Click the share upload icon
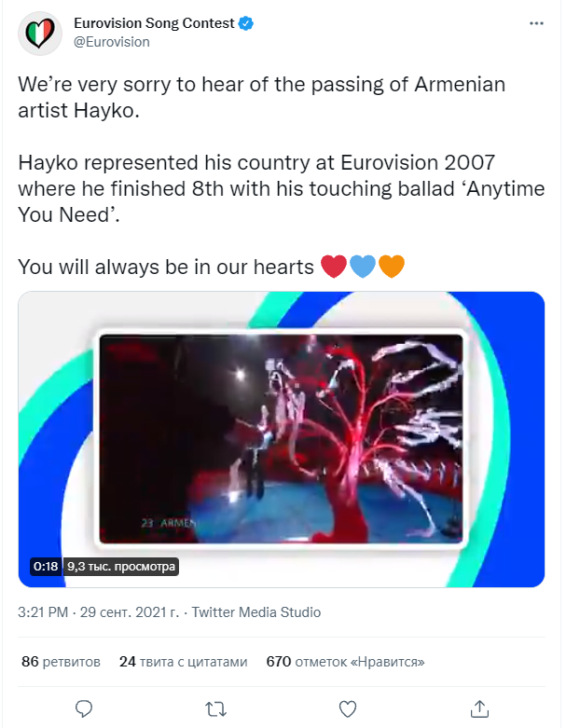 [x=478, y=708]
